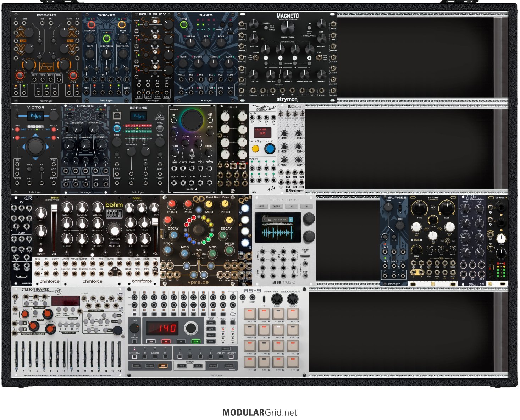Toggle the Bohm performer ON/OFF button

click(x=41, y=250)
